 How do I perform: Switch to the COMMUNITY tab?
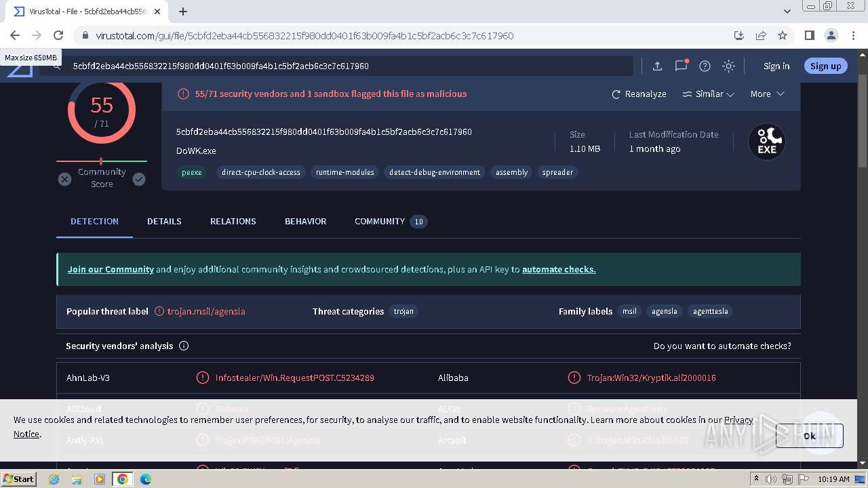coord(391,222)
